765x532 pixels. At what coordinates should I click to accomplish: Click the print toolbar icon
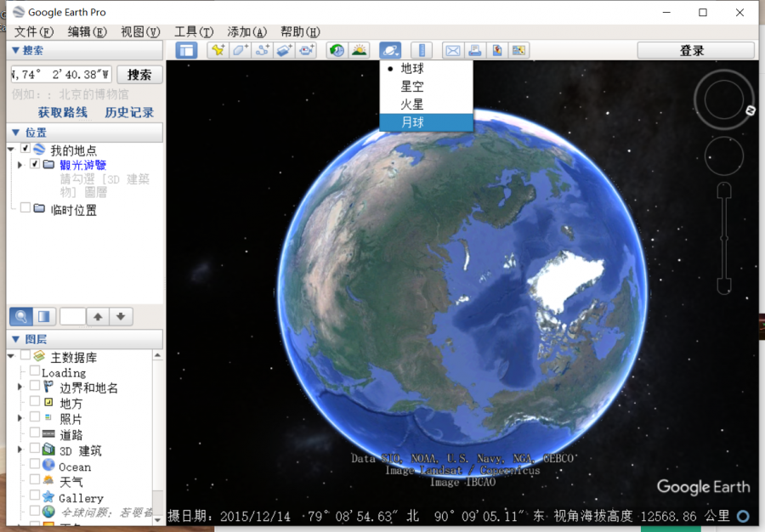(x=475, y=50)
